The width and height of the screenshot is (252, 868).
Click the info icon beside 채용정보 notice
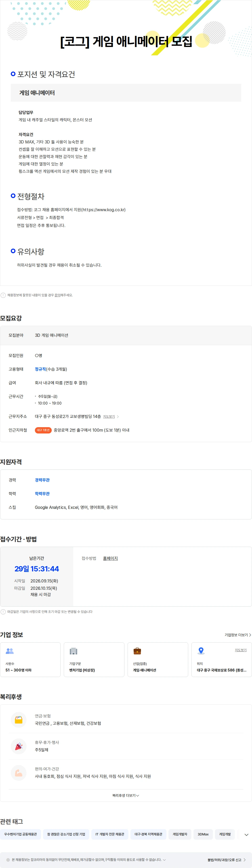(x=3, y=295)
